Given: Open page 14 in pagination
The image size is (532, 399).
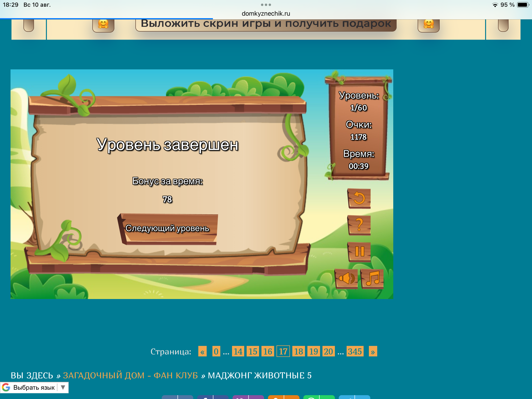Looking at the screenshot, I should (x=238, y=351).
